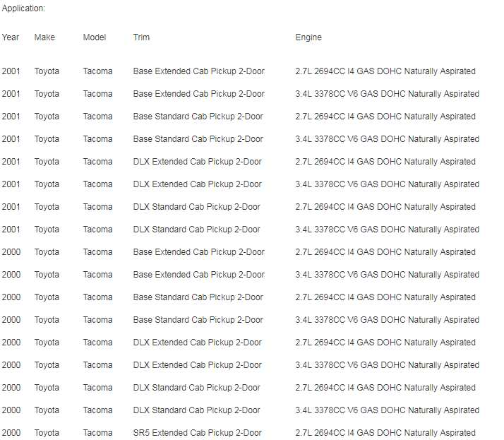
Task: Click the engine cell in the SR5 row
Action: [x=385, y=433]
